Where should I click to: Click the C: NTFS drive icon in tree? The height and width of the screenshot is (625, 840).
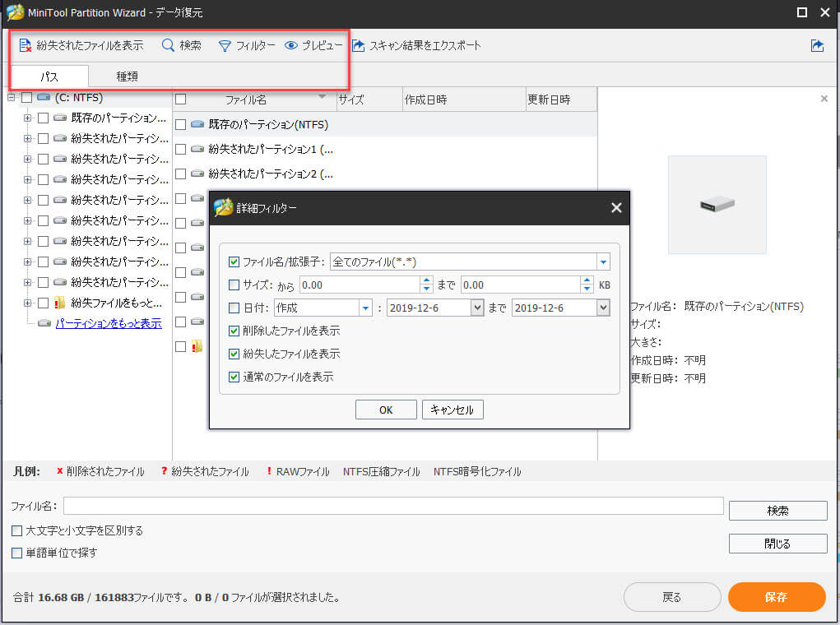click(44, 98)
